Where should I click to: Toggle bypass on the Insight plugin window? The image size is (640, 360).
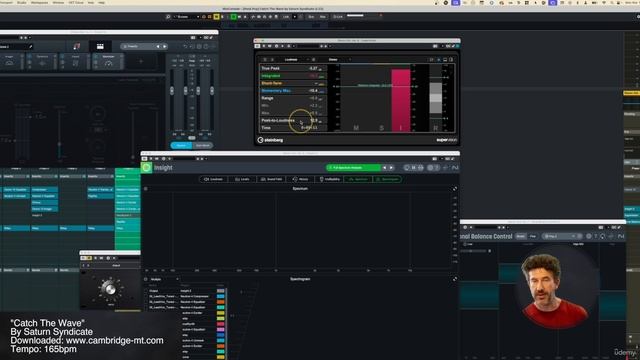[x=144, y=159]
